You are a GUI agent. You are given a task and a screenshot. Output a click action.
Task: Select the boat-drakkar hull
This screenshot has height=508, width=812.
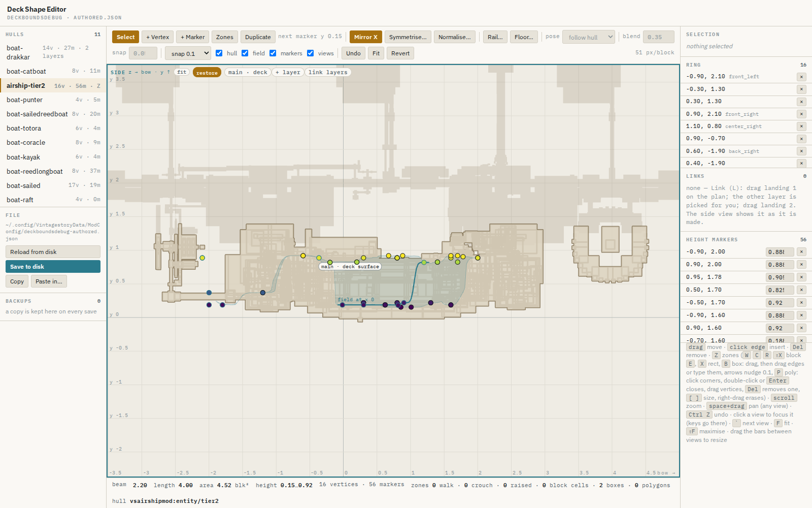click(x=53, y=53)
